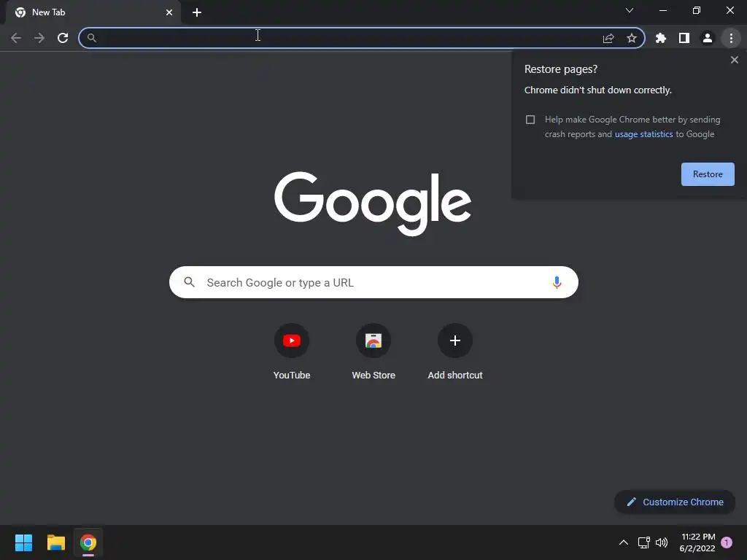Open Customize Chrome

[675, 502]
